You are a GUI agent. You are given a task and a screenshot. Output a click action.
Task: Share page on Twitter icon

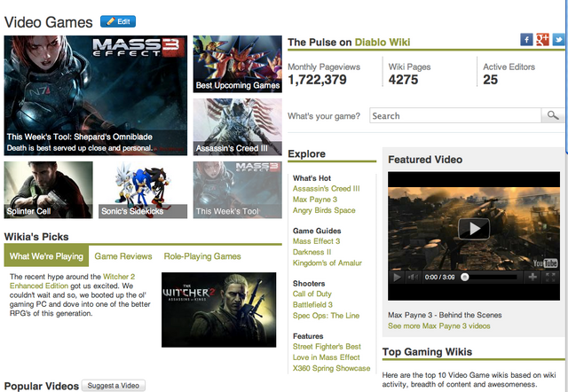558,39
